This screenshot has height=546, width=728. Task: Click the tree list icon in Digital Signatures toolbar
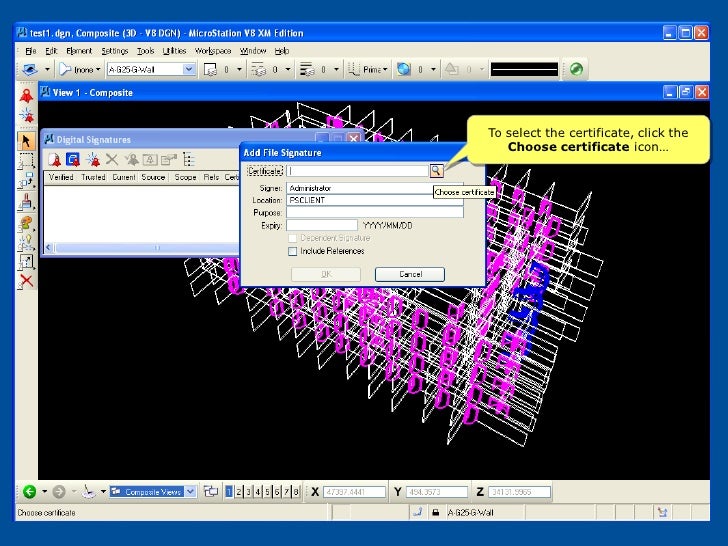(188, 159)
